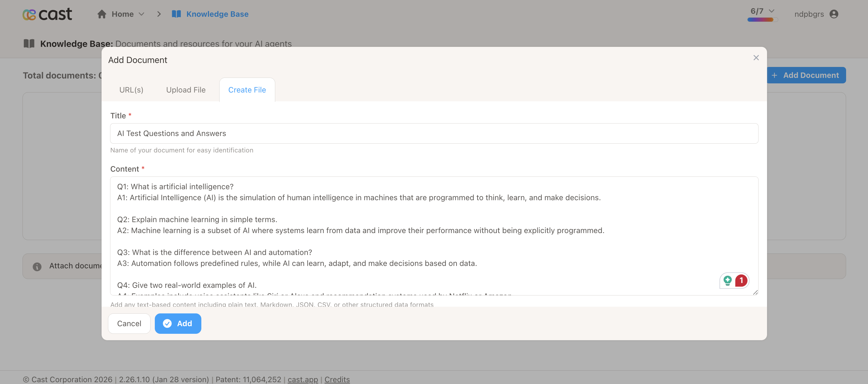Expand the Home dropdown chevron
868x384 pixels.
[141, 14]
